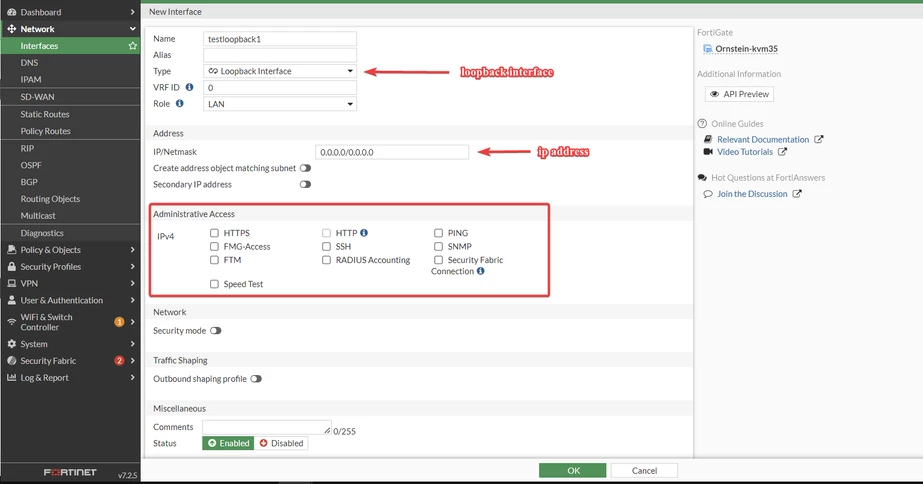The width and height of the screenshot is (923, 484).
Task: Click the HTTP info icon
Action: coord(364,233)
